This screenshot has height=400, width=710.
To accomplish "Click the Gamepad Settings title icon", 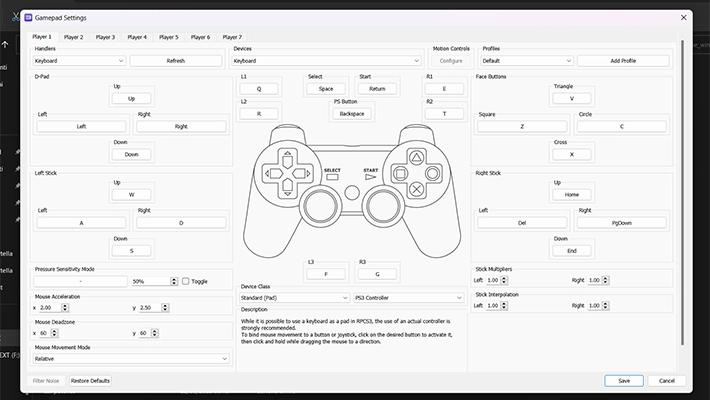I will click(28, 18).
